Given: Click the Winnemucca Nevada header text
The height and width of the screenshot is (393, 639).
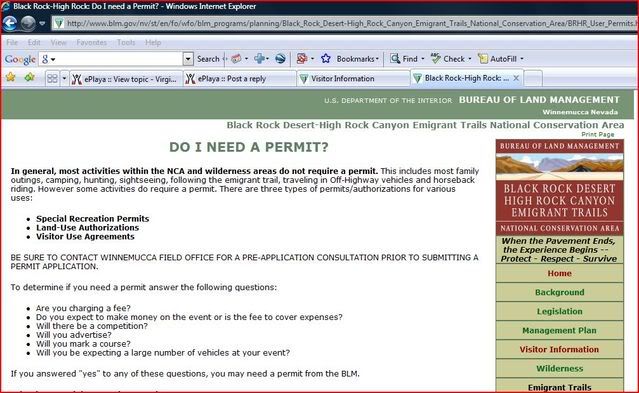Looking at the screenshot, I should coord(580,112).
